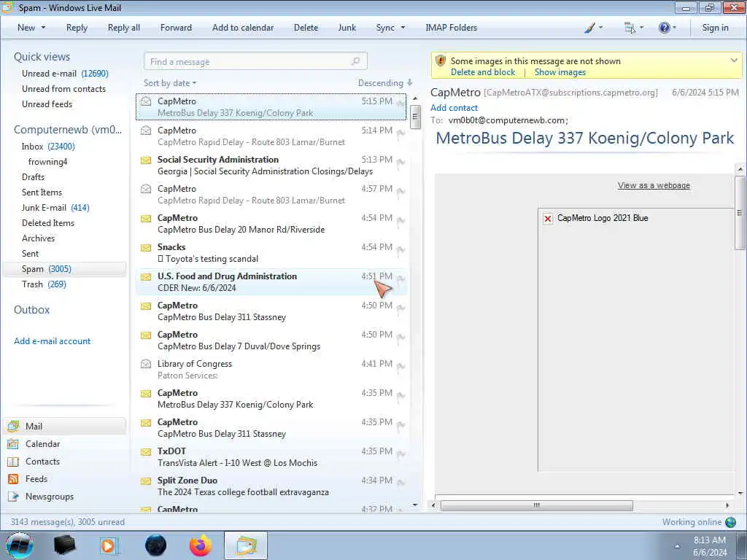Image resolution: width=747 pixels, height=560 pixels.
Task: Click the search magnifier in Find a message
Action: pyautogui.click(x=355, y=61)
